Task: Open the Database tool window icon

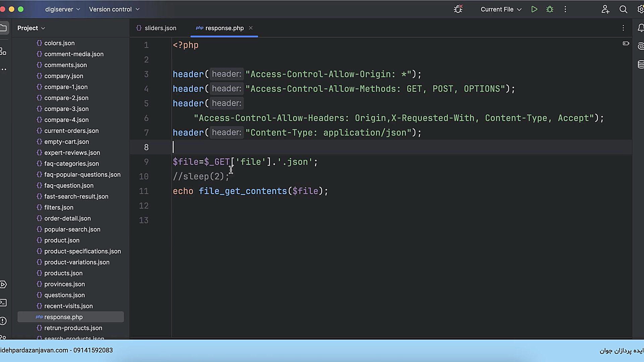Action: 641,64
